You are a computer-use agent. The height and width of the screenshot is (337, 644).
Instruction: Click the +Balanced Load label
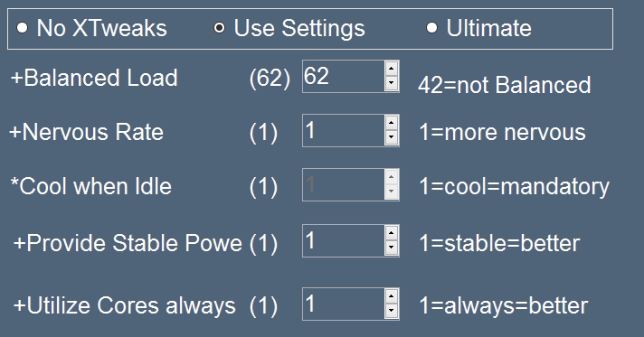click(x=94, y=78)
